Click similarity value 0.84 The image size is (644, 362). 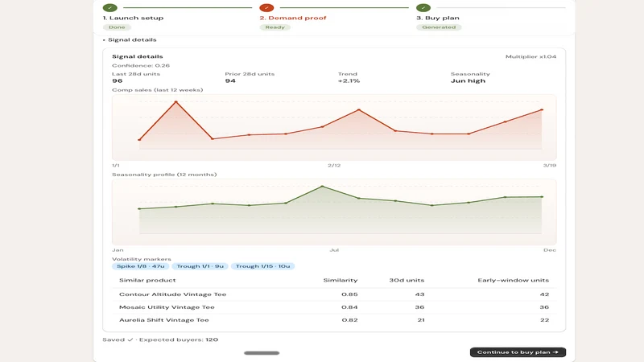(349, 307)
